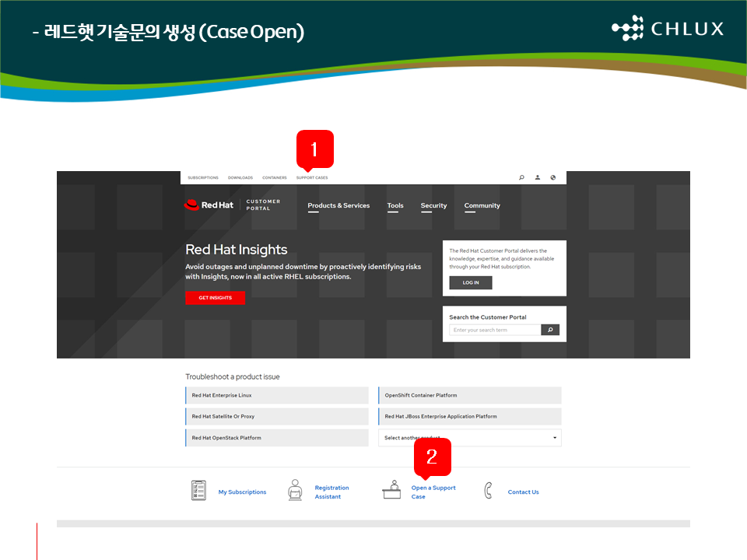Image resolution: width=747 pixels, height=560 pixels.
Task: Open the Support Cases menu item
Action: pyautogui.click(x=312, y=177)
